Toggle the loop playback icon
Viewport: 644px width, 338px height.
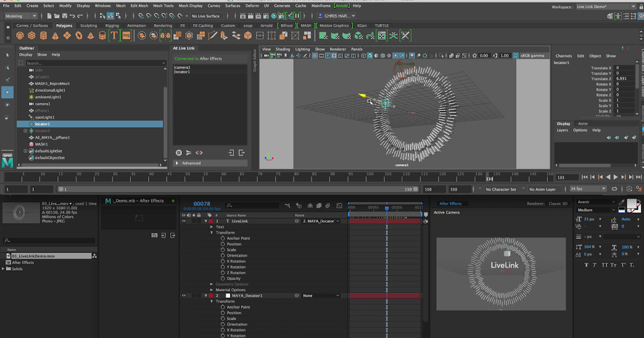[614, 189]
